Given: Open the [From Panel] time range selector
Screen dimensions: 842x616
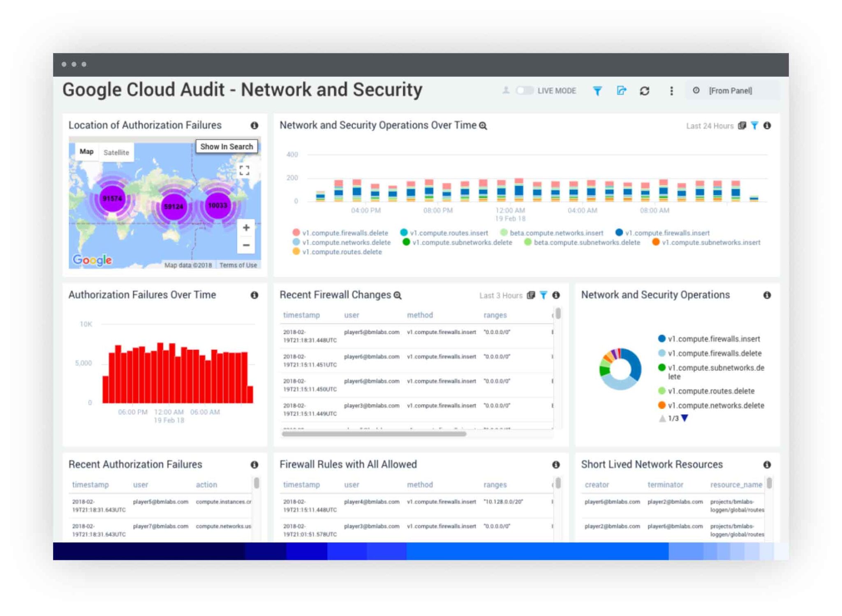Looking at the screenshot, I should pos(732,90).
